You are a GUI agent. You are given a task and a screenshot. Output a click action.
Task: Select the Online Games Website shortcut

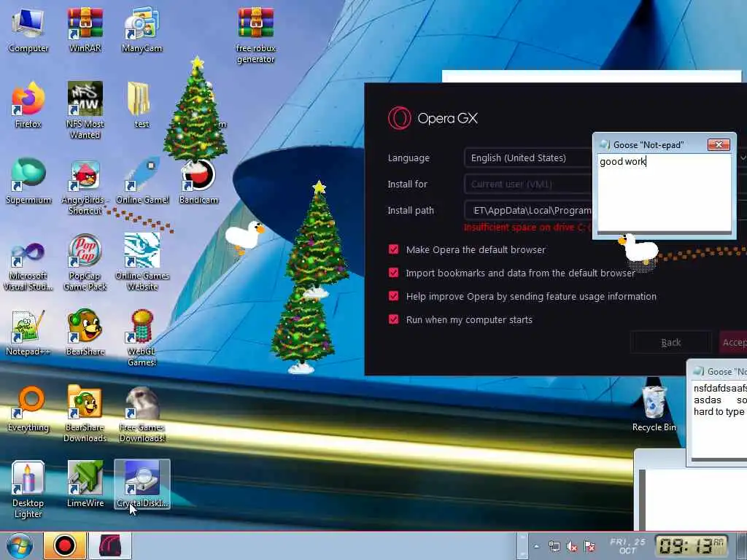tap(142, 262)
